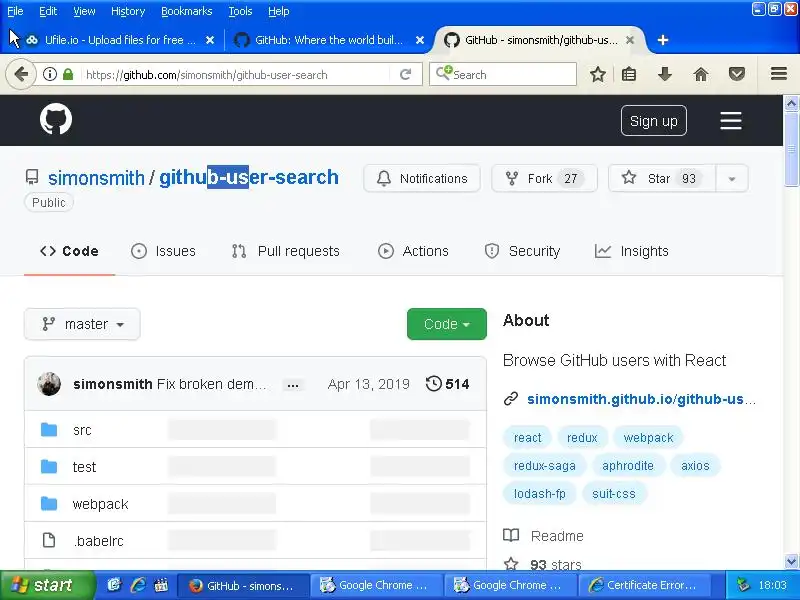Close the GitHub: Where the world builds tab
Screen dimensions: 800x600
(419, 40)
